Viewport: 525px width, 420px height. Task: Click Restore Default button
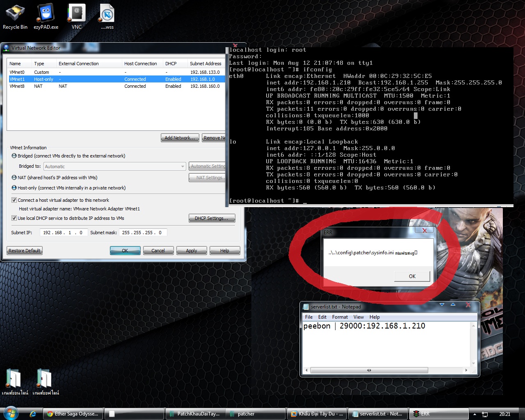(25, 251)
